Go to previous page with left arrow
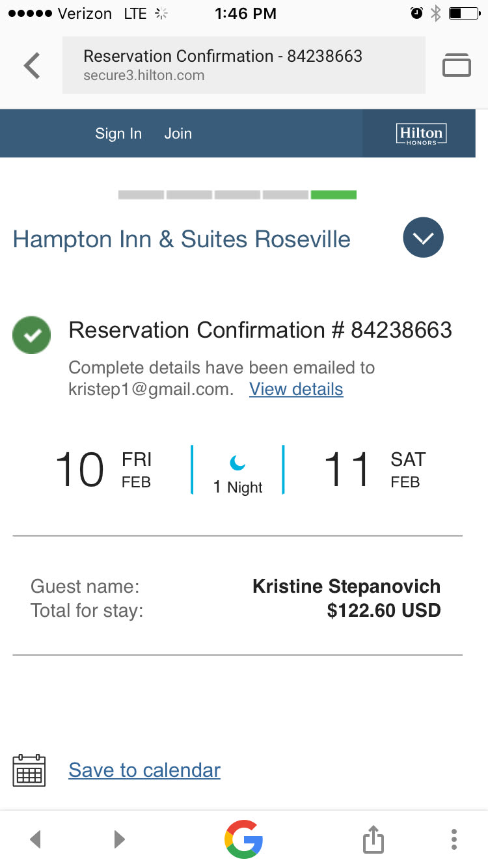Image resolution: width=488 pixels, height=868 pixels. pos(36,839)
